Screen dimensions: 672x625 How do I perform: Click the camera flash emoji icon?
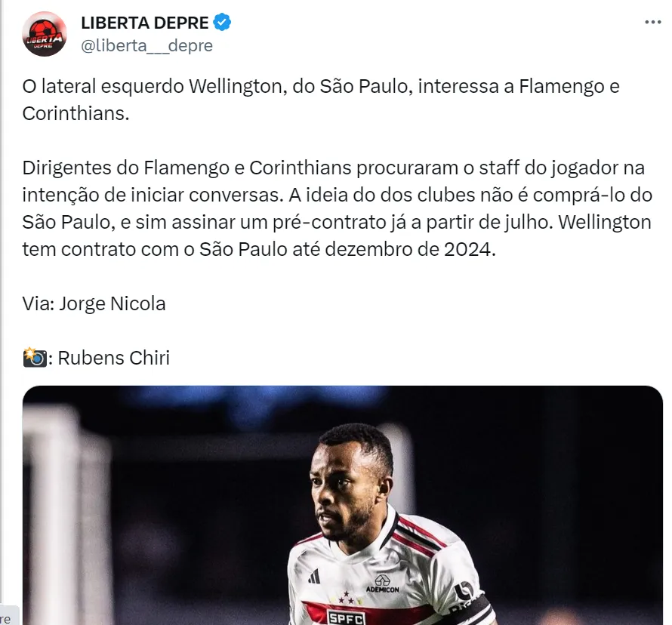[34, 358]
